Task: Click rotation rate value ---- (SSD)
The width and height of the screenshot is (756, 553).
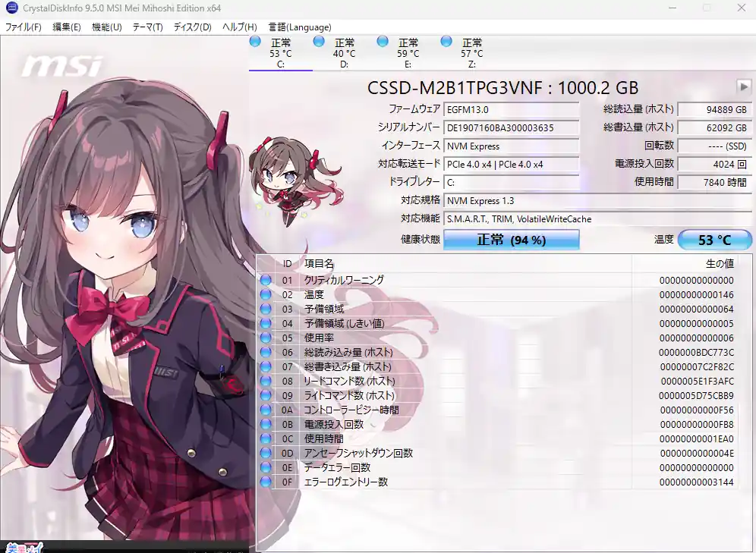Action: point(714,146)
